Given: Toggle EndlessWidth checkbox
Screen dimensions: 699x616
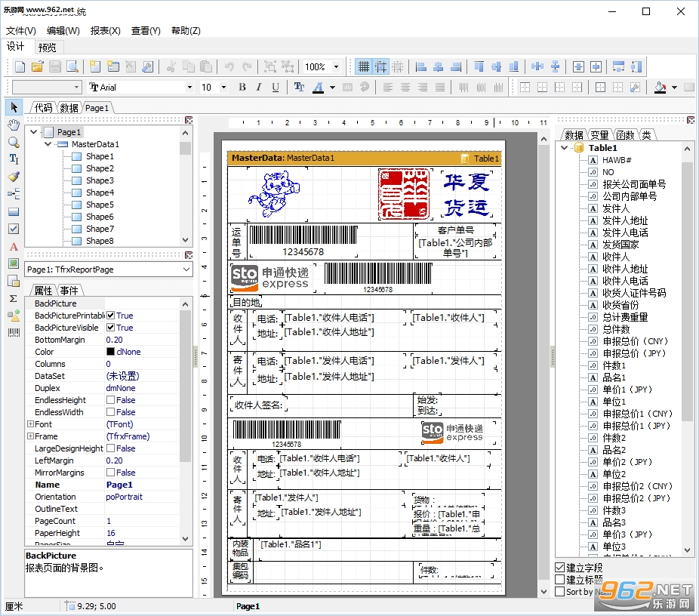Looking at the screenshot, I should coord(110,412).
